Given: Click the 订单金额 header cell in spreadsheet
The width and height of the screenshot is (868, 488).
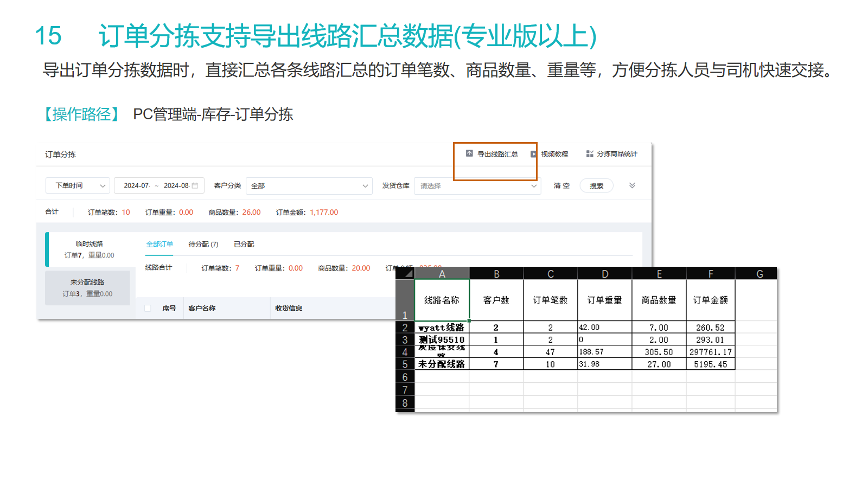Looking at the screenshot, I should [x=711, y=300].
